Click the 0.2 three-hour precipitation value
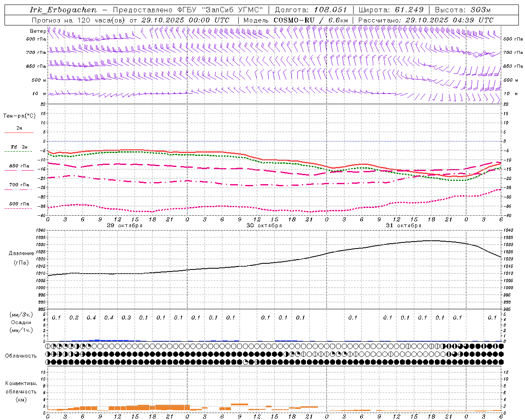 point(74,318)
